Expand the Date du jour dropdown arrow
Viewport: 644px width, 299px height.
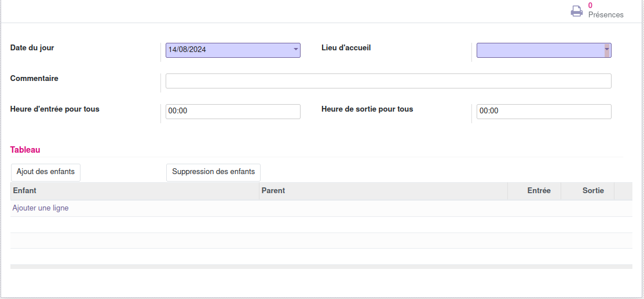[296, 50]
